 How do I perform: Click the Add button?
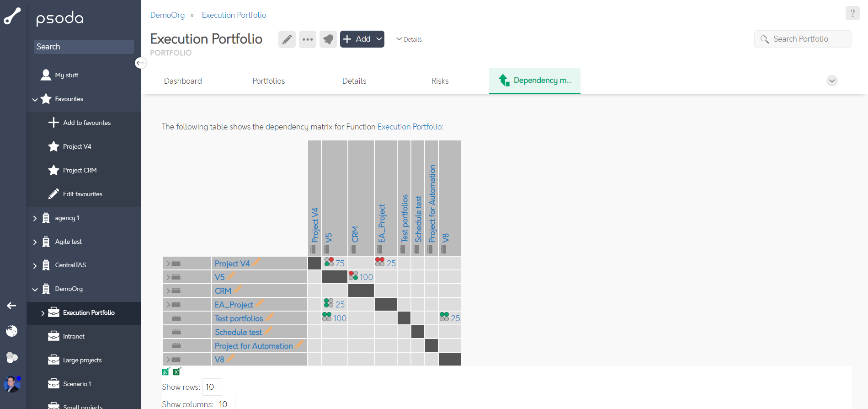[x=359, y=39]
